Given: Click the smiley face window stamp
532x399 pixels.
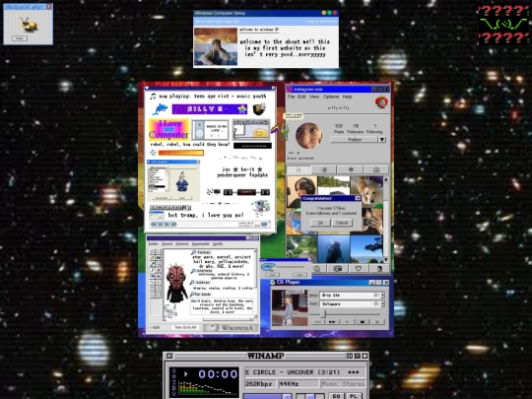Looking at the screenshot, I should point(251,129).
